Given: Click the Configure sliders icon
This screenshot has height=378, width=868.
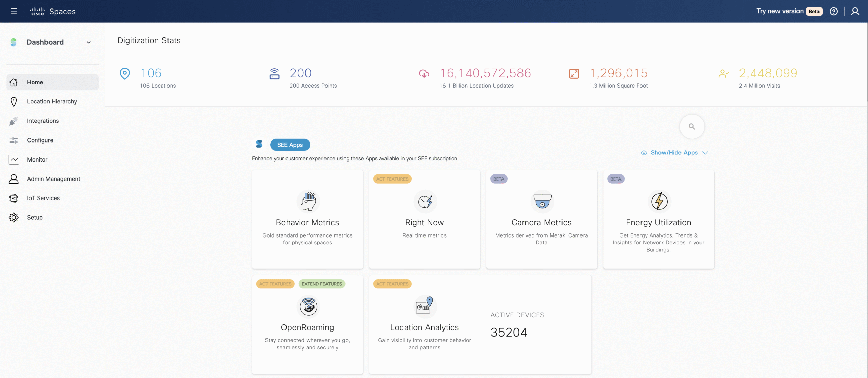Looking at the screenshot, I should pyautogui.click(x=14, y=140).
